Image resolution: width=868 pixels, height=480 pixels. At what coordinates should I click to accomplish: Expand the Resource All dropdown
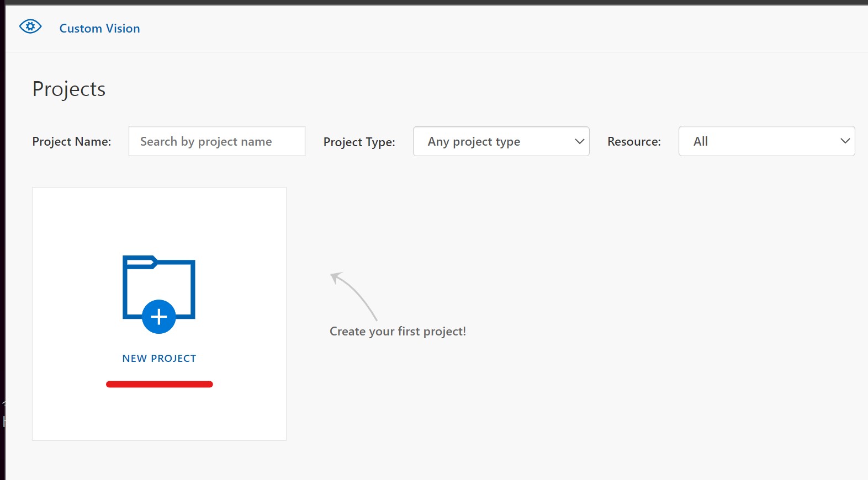767,141
